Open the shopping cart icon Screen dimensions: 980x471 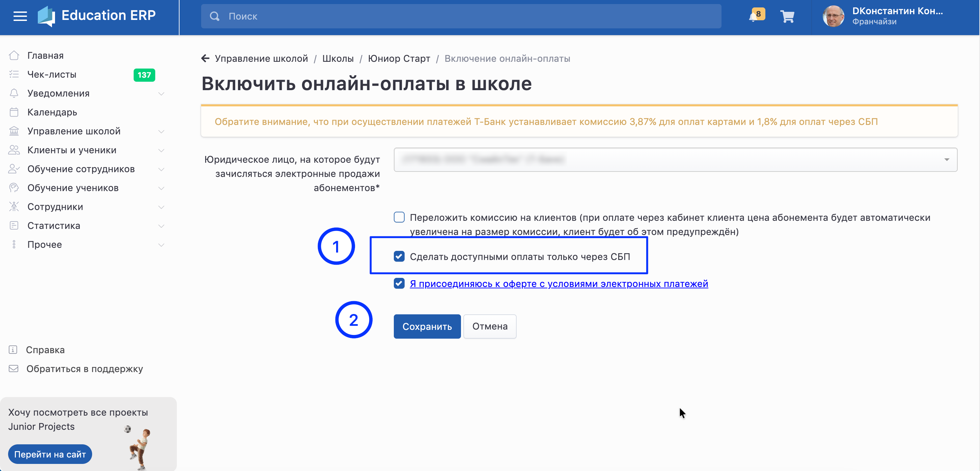point(787,16)
